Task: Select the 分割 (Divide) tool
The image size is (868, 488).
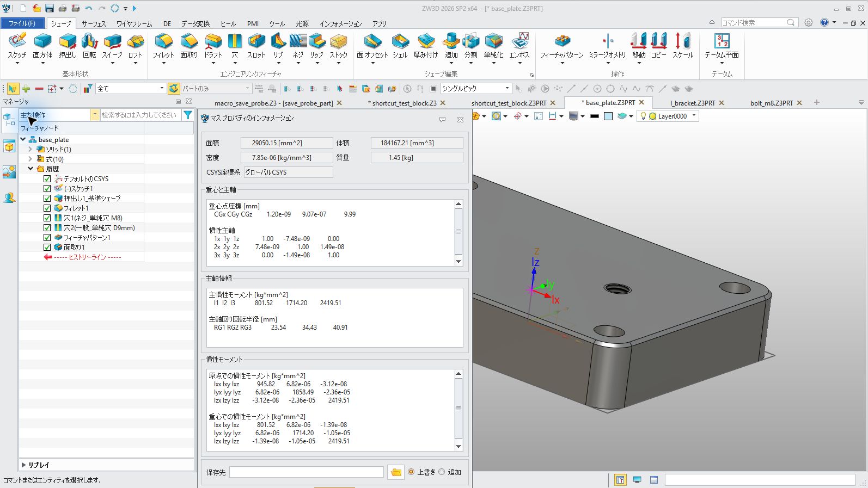Action: 470,46
